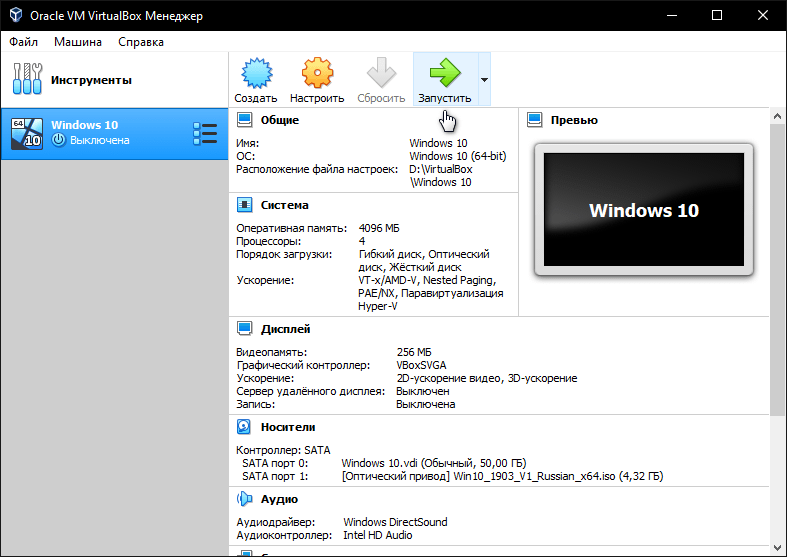Click scrollbar down arrow in details pane
The image size is (787, 557).
[777, 547]
